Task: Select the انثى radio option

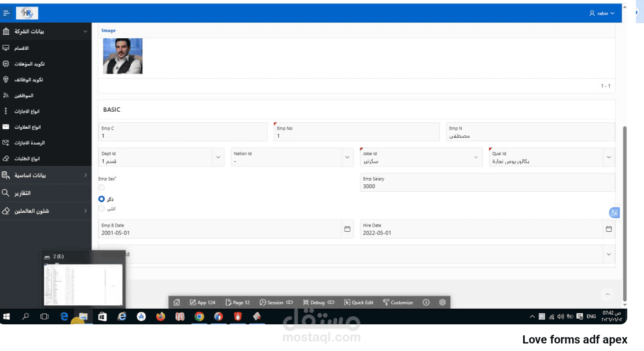Action: pos(101,209)
